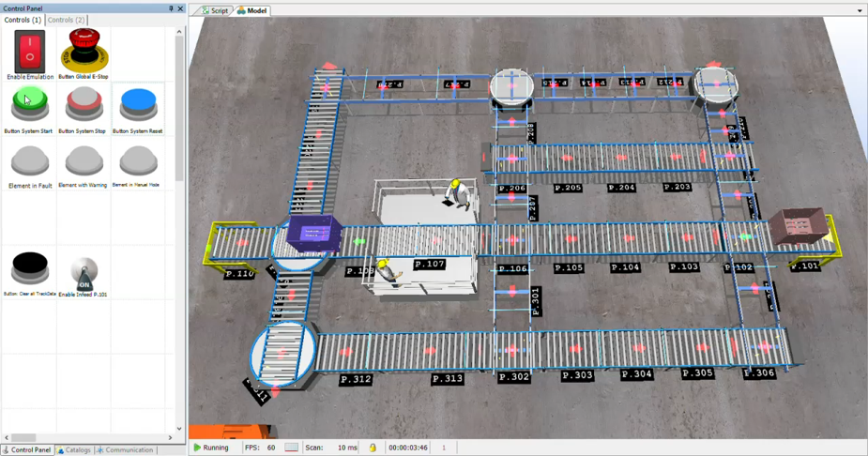
Task: Switch to the Controls (1) tab
Action: 23,20
